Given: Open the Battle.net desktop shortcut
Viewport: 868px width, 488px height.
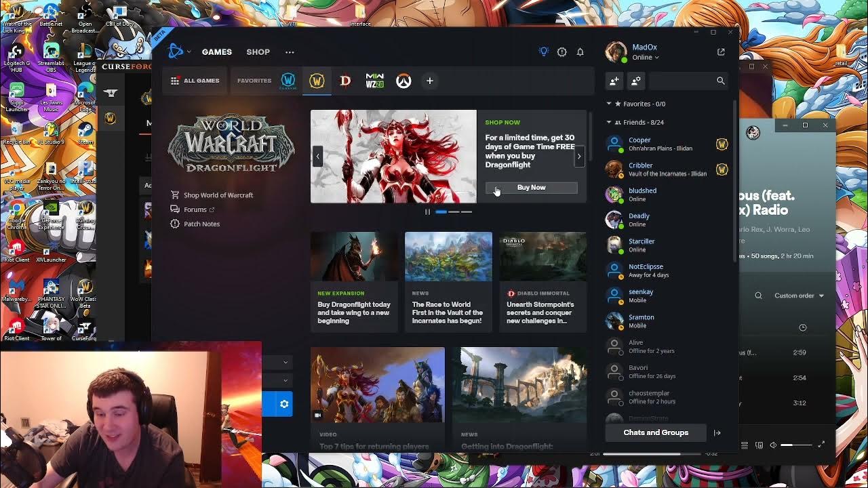Looking at the screenshot, I should pos(51,16).
